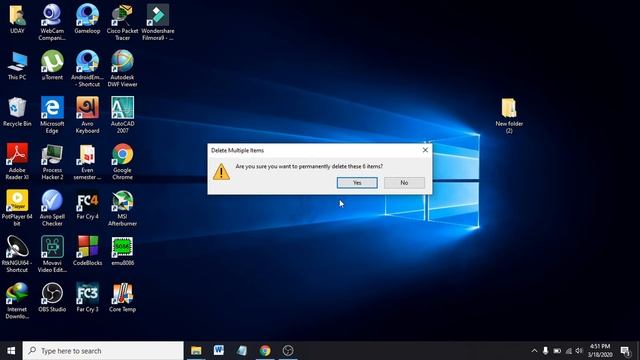Select the CodeBlocks desktop icon
The width and height of the screenshot is (640, 360).
[x=87, y=251]
